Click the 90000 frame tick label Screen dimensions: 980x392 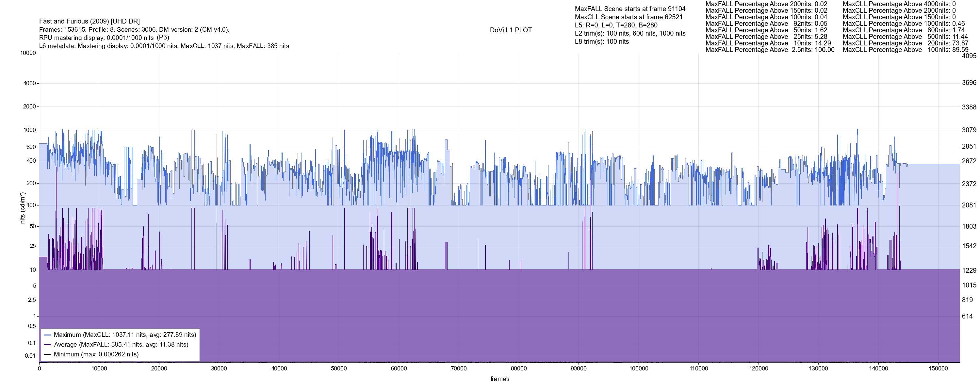coord(578,368)
